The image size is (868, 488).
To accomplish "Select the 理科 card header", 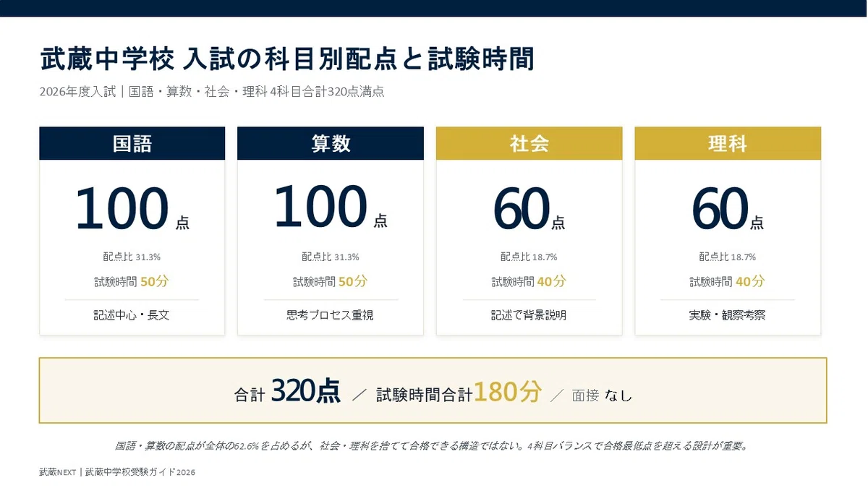I will coord(728,143).
